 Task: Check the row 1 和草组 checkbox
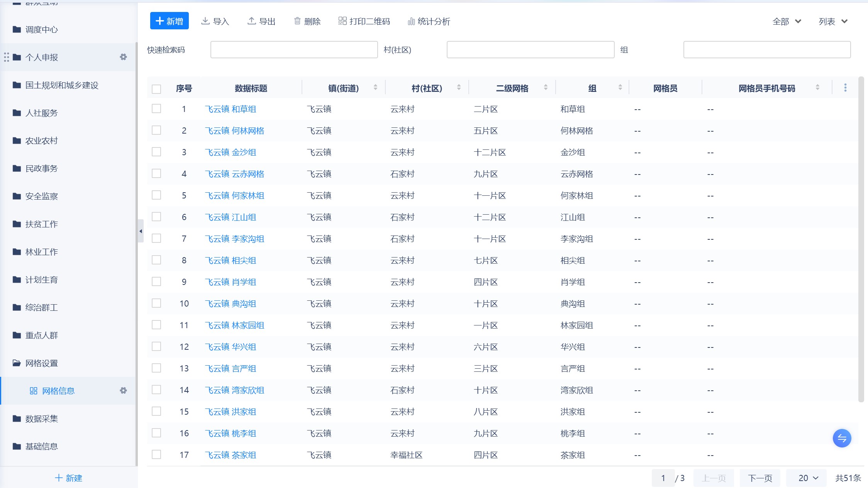pos(156,109)
